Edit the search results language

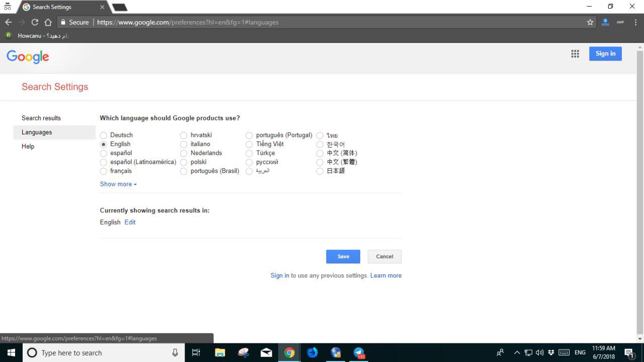coord(130,222)
